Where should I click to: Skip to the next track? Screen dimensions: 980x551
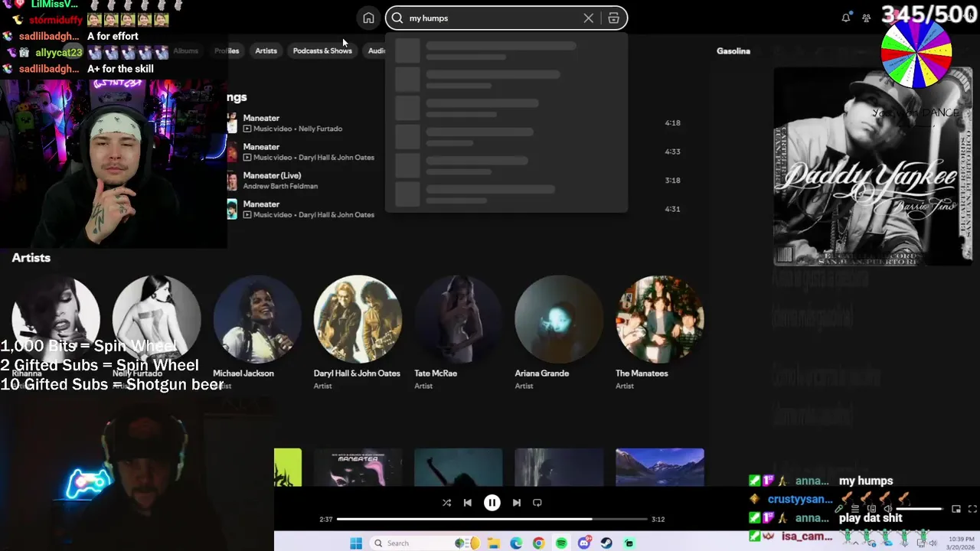pos(516,503)
